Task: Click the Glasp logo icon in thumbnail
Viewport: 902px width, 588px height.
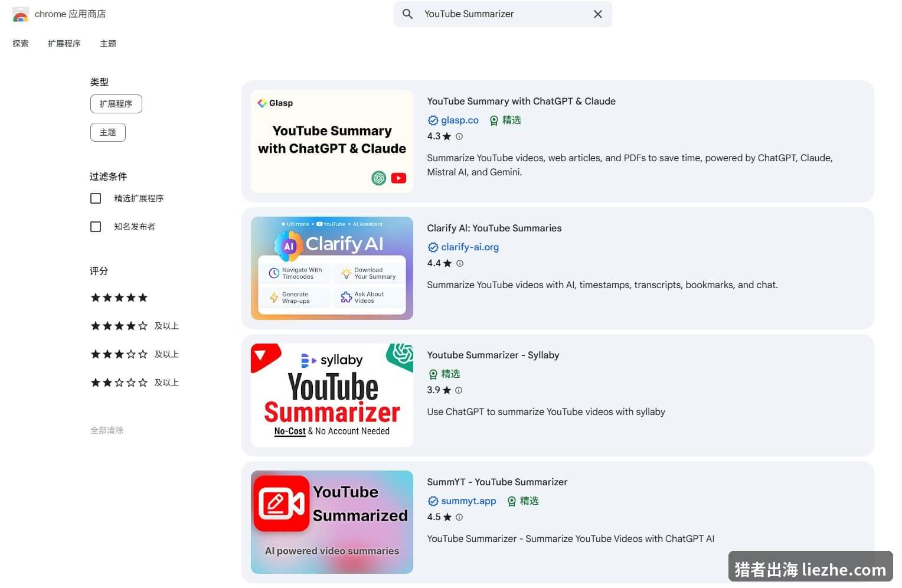Action: pos(262,103)
